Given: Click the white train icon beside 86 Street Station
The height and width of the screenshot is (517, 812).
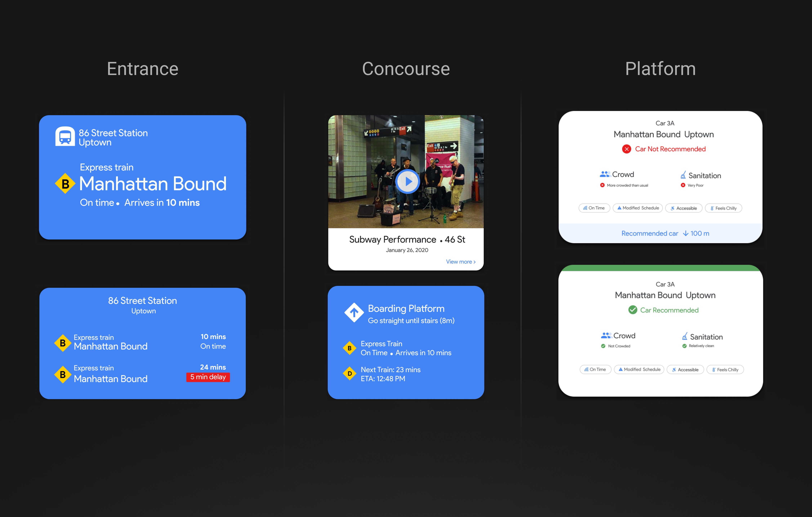Looking at the screenshot, I should [x=65, y=136].
